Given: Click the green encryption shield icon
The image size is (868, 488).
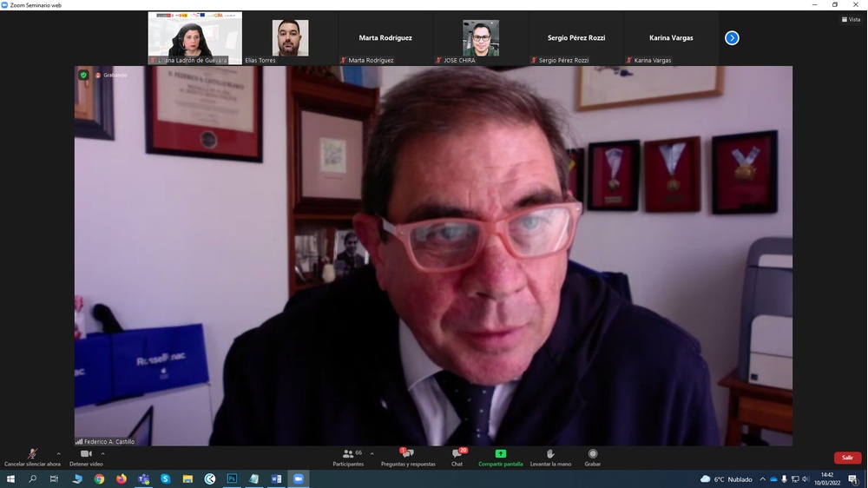Looking at the screenshot, I should point(83,76).
